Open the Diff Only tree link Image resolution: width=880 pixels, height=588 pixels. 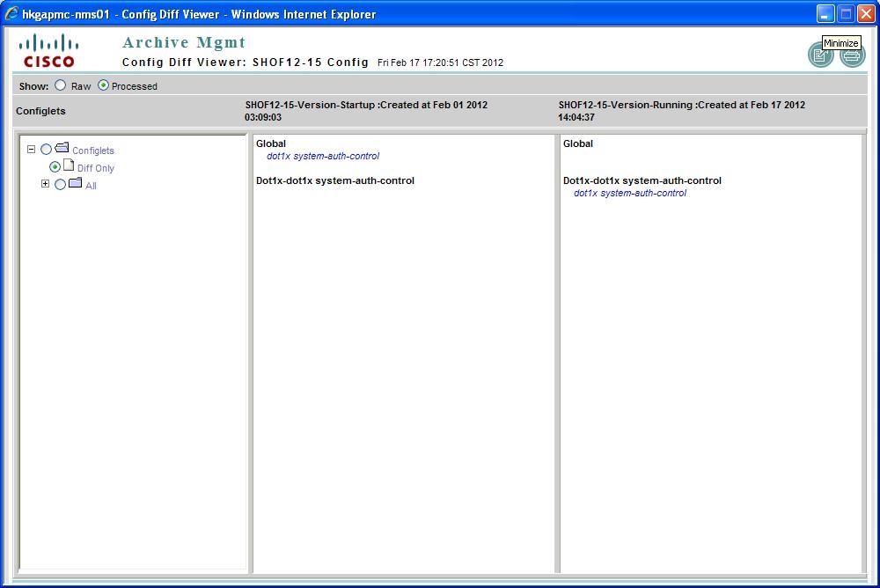[x=96, y=168]
